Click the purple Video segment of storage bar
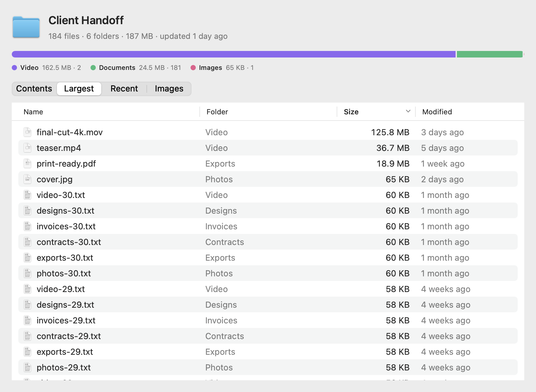 pos(234,54)
